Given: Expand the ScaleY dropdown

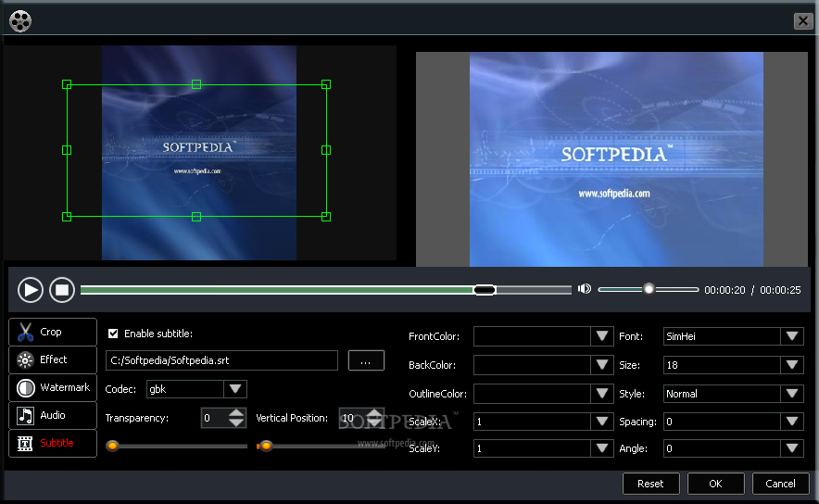Looking at the screenshot, I should pyautogui.click(x=601, y=448).
